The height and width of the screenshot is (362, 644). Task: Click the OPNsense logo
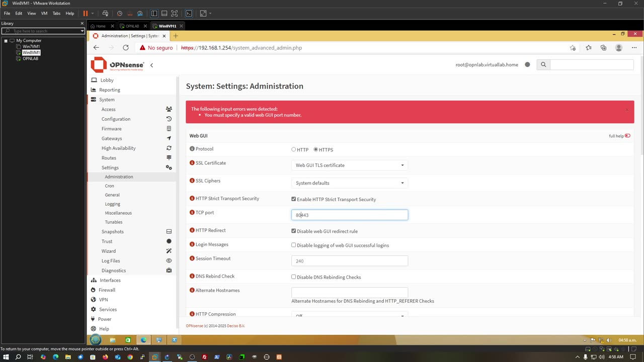117,64
